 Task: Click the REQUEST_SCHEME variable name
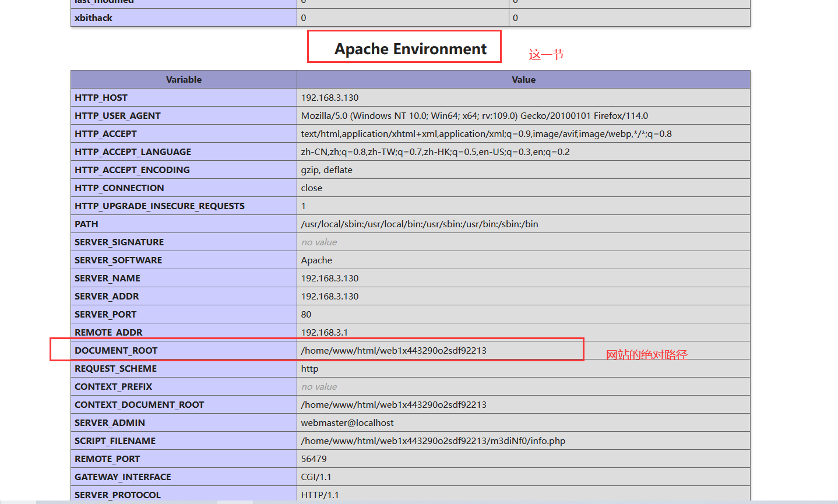(x=115, y=368)
